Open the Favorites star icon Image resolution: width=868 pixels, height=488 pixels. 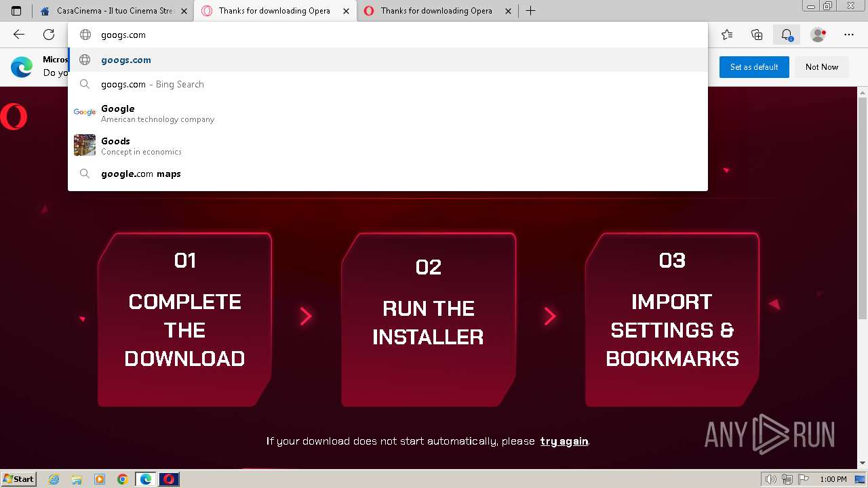coord(727,35)
